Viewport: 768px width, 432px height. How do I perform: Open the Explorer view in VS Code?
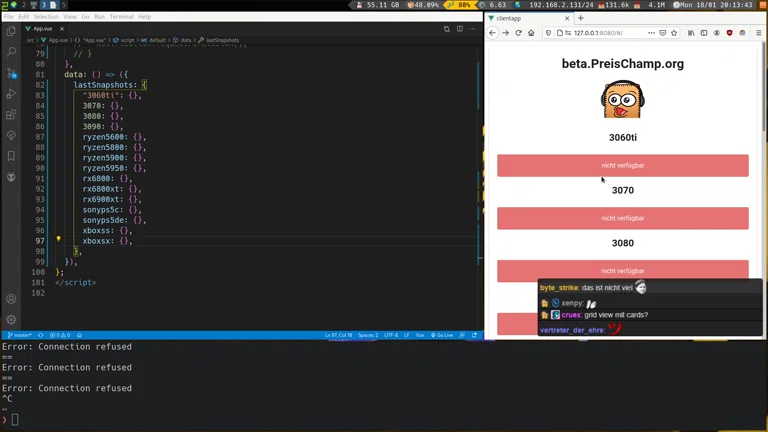coord(11,31)
